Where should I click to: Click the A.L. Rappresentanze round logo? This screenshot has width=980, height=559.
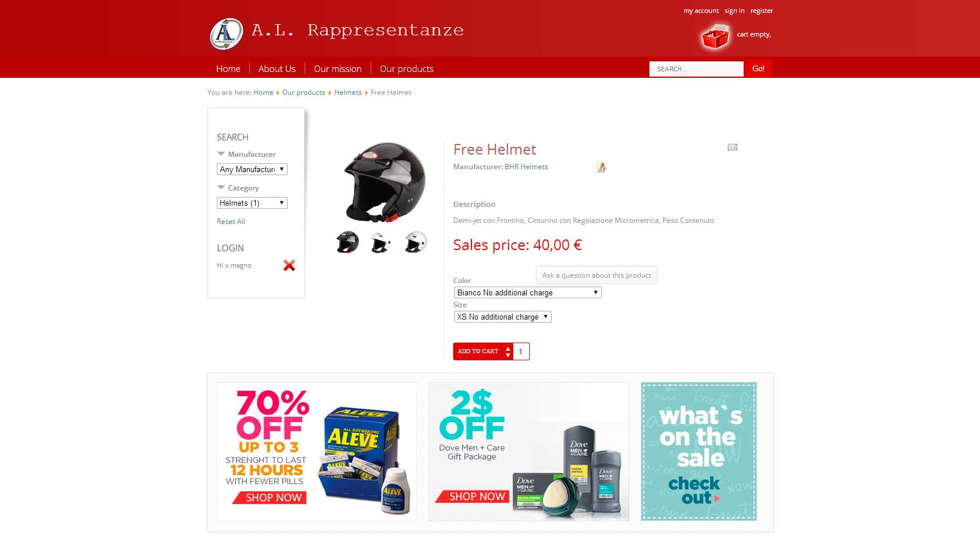(x=227, y=34)
